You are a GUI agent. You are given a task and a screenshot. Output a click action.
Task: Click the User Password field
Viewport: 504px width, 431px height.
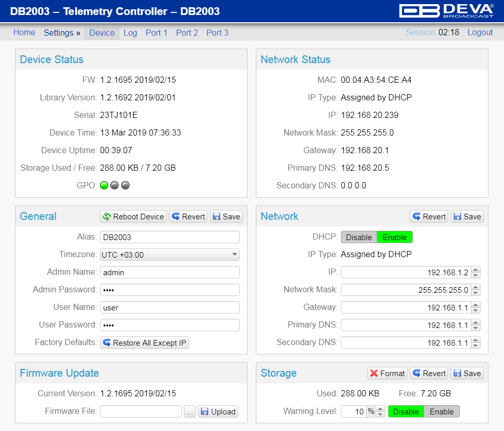click(170, 325)
